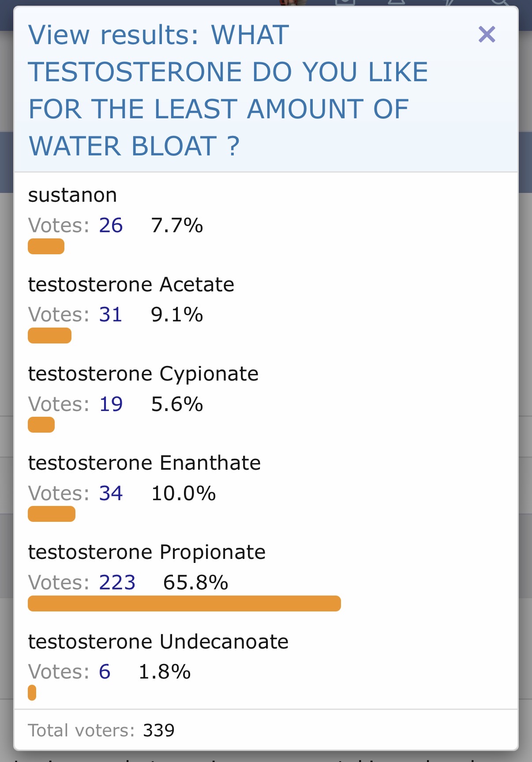Open the 223 votes list for testosterone Propionate
The height and width of the screenshot is (762, 532).
[x=117, y=583]
